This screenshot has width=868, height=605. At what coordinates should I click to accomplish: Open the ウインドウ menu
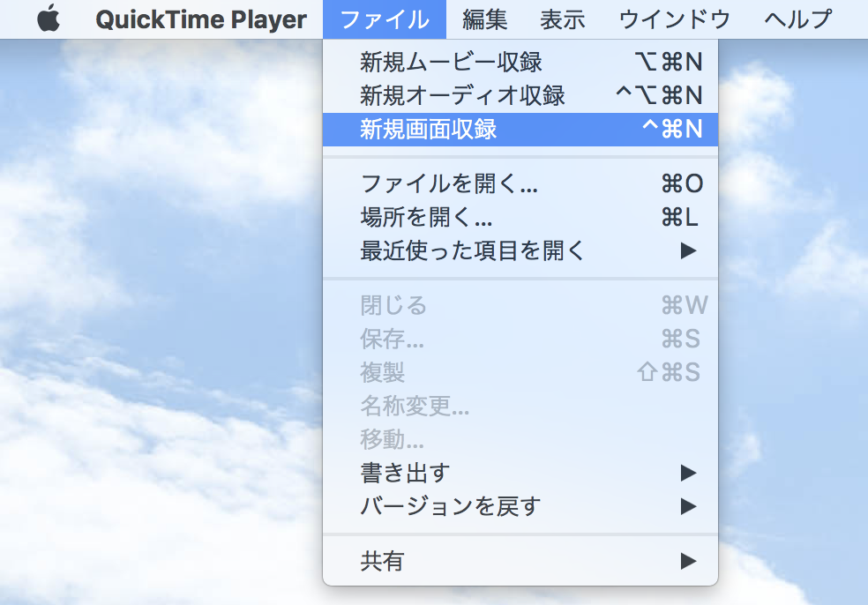pyautogui.click(x=674, y=19)
